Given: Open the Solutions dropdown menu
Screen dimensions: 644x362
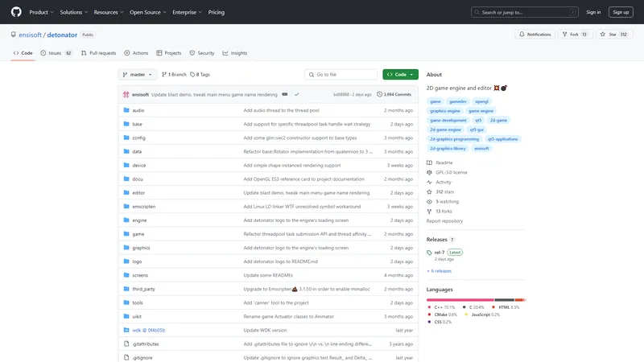Looking at the screenshot, I should 74,12.
